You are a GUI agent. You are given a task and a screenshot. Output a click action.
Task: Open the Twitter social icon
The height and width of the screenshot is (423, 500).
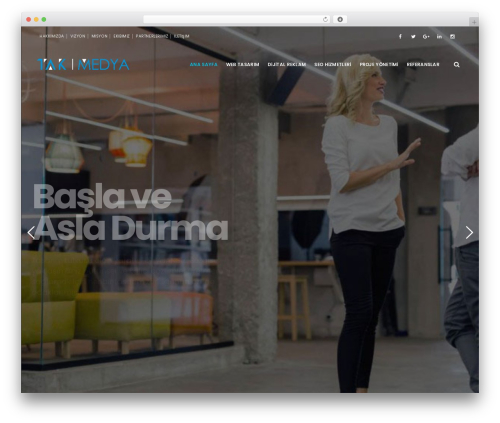413,36
